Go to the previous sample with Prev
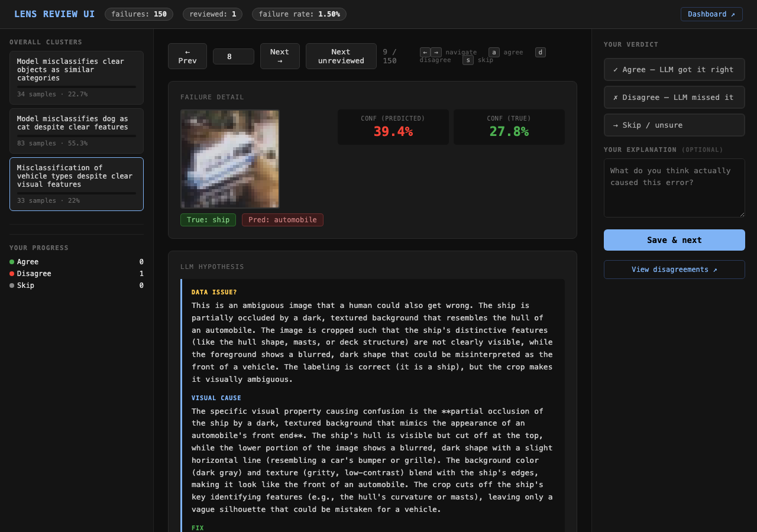 [x=187, y=56]
